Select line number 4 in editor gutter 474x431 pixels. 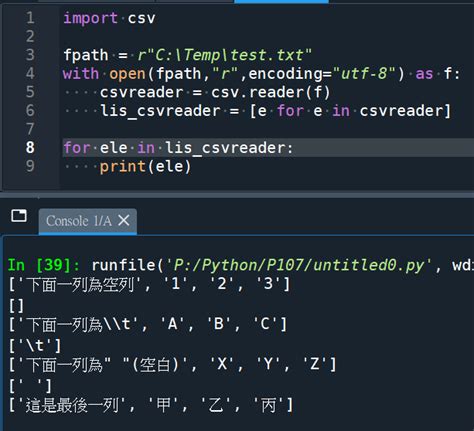[30, 73]
